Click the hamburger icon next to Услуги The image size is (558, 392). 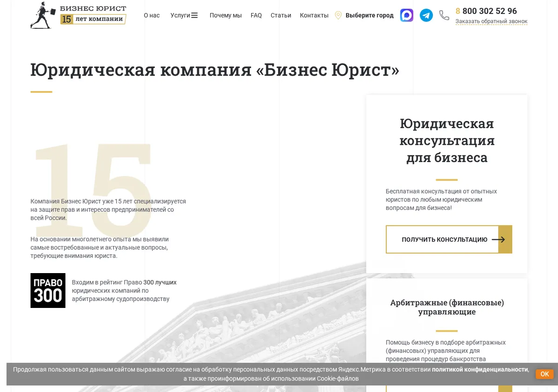tap(194, 15)
